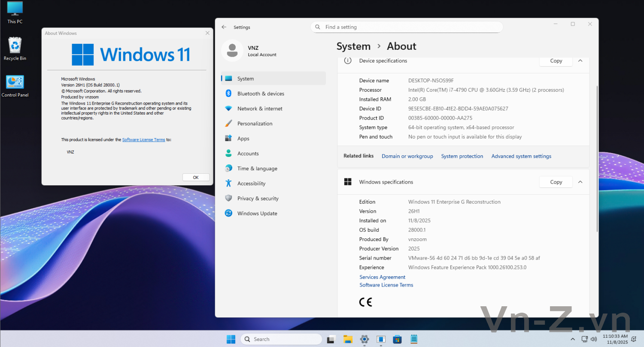This screenshot has height=347, width=644.
Task: Click the Settings back arrow
Action: point(224,27)
